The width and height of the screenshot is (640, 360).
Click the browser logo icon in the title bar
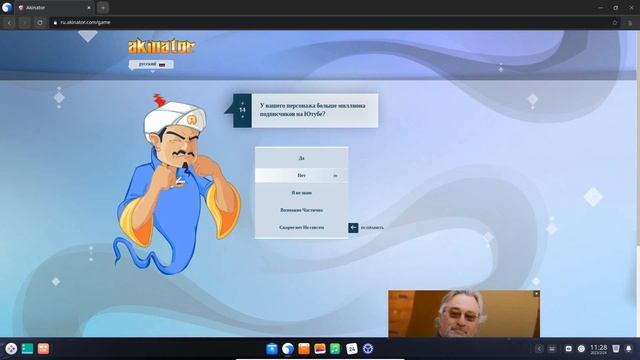[7, 8]
